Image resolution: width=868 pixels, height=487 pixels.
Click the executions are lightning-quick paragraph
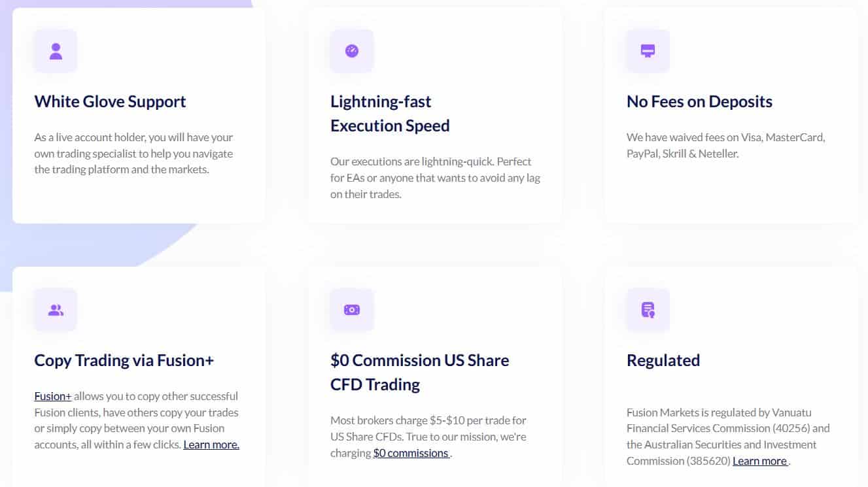tap(435, 178)
